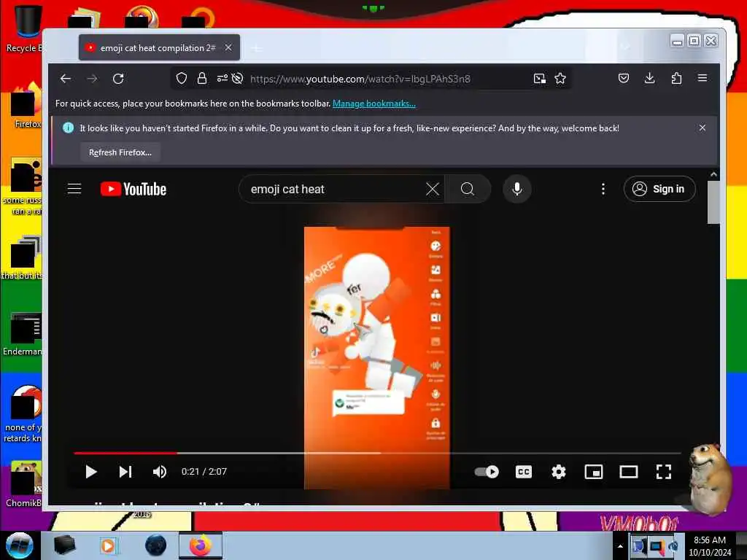Open media player taskbar icon

coord(108,545)
